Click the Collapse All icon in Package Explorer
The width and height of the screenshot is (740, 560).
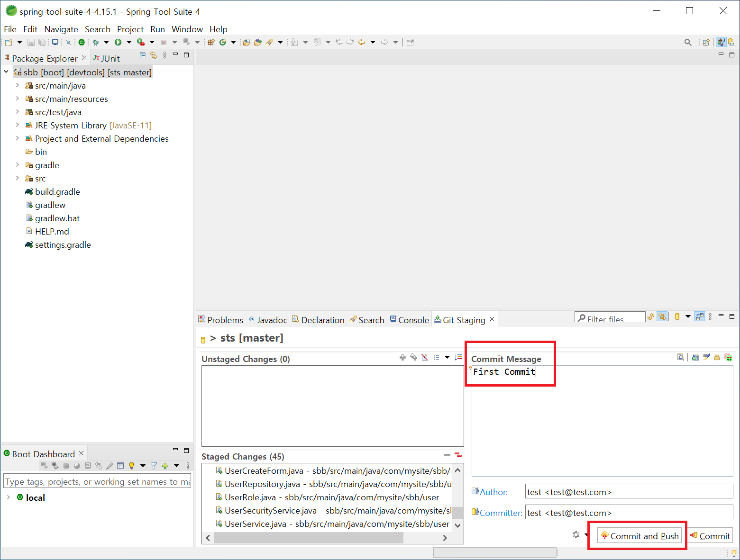tap(143, 55)
